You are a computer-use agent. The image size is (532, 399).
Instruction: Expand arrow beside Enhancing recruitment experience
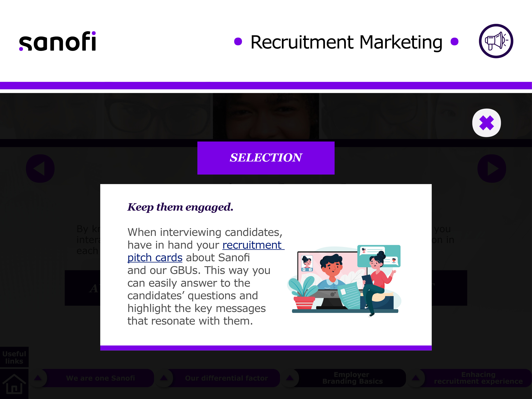pos(416,378)
